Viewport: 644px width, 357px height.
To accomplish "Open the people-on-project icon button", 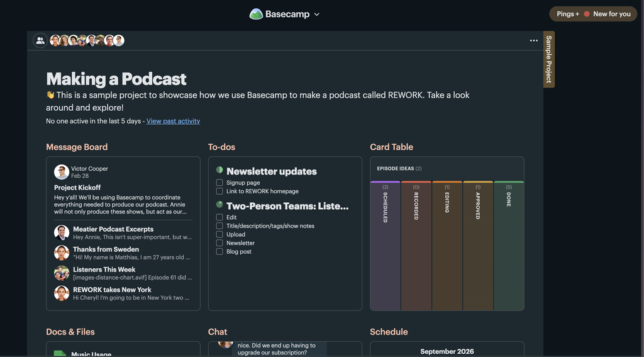I will [40, 40].
